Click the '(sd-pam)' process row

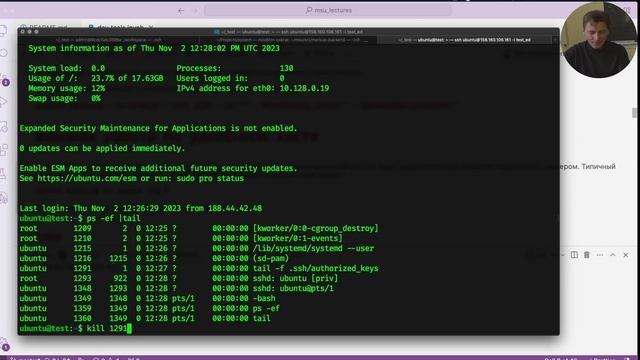coord(154,258)
